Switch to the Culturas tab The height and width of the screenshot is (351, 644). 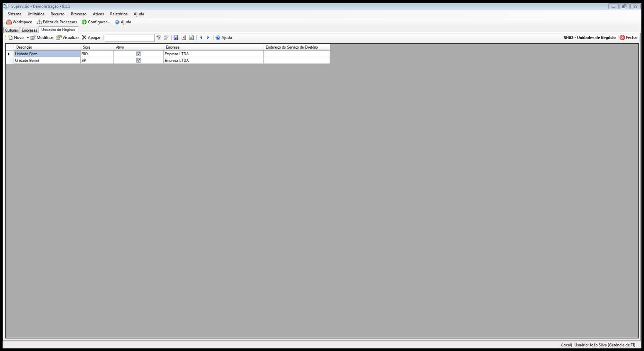click(12, 30)
